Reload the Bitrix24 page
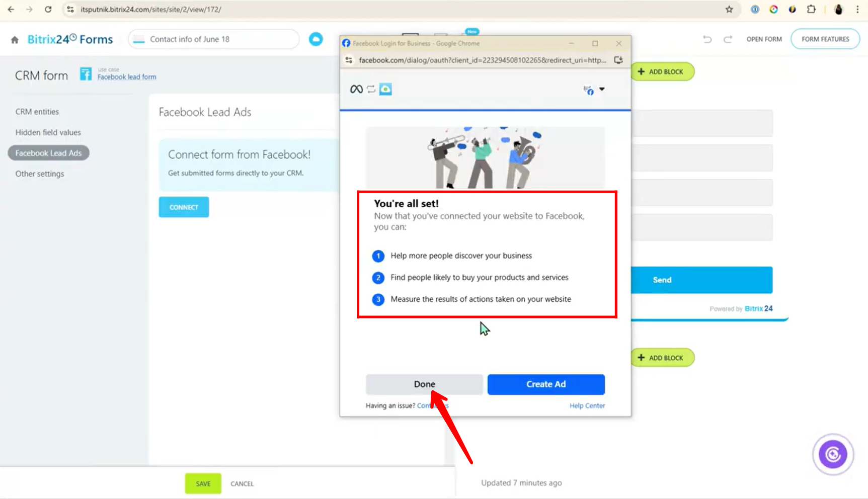The height and width of the screenshot is (499, 868). click(x=48, y=10)
